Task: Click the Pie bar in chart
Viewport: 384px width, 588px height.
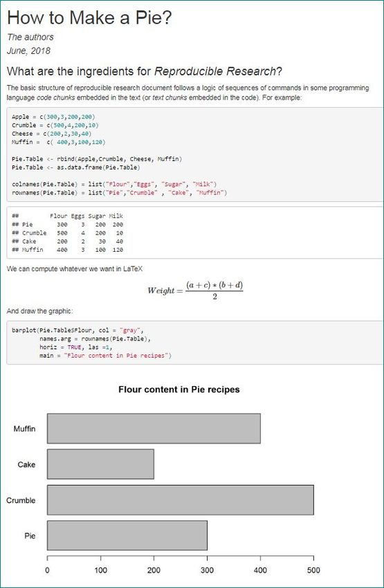Action: pyautogui.click(x=127, y=535)
